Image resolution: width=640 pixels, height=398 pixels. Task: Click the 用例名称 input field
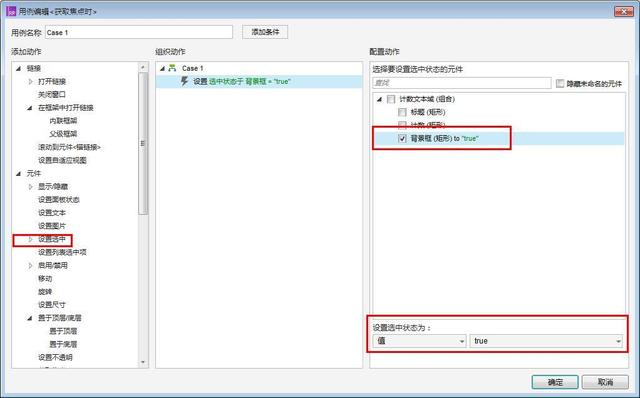click(139, 32)
